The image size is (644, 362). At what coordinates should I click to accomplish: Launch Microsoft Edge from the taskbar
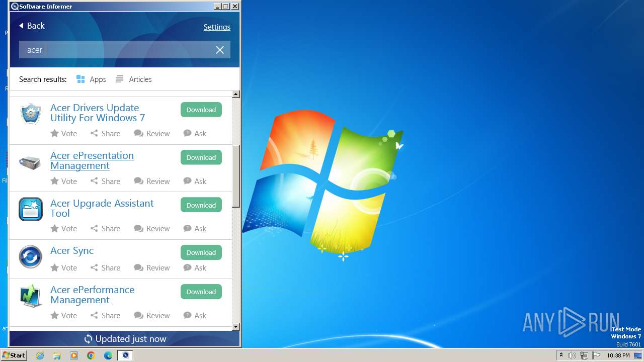(x=108, y=355)
